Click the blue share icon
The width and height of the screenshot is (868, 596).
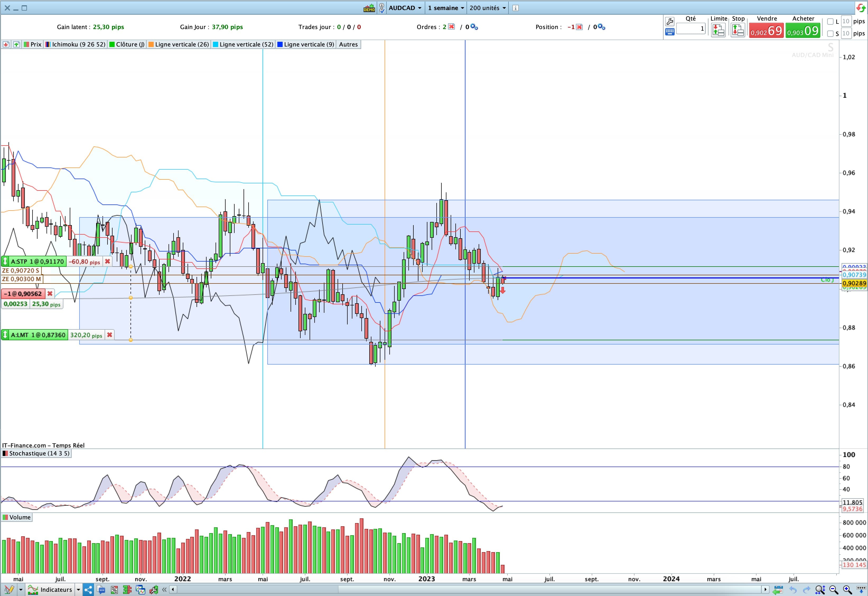click(x=88, y=590)
